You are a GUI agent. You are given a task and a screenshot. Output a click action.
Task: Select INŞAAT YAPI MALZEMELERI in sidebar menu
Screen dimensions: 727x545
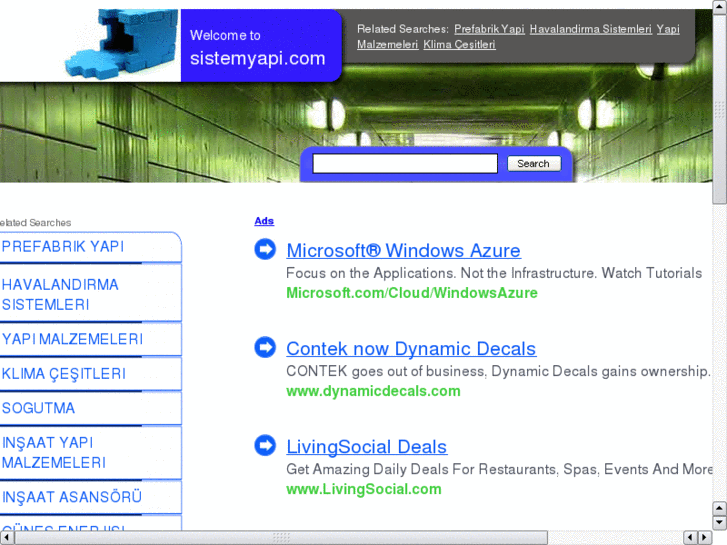(54, 453)
